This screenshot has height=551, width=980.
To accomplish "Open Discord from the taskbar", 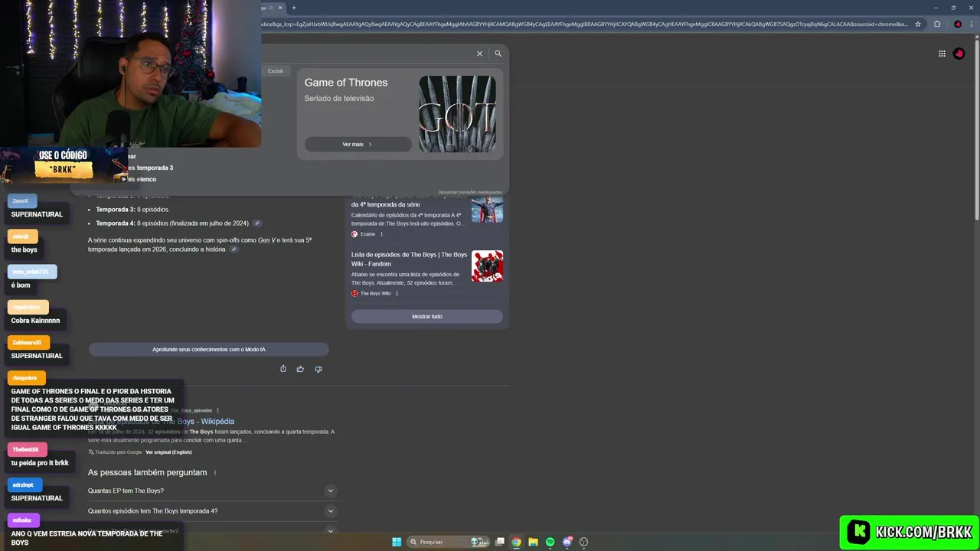I will point(567,542).
